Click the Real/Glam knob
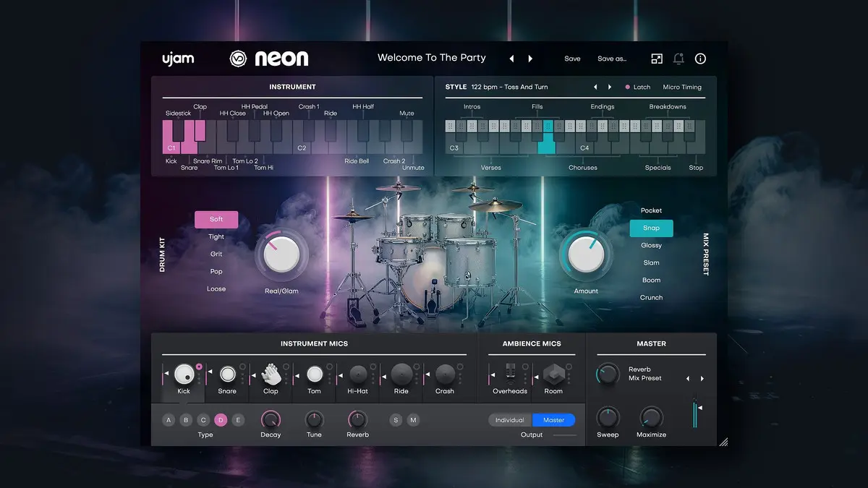Viewport: 868px width, 488px height. pos(281,256)
